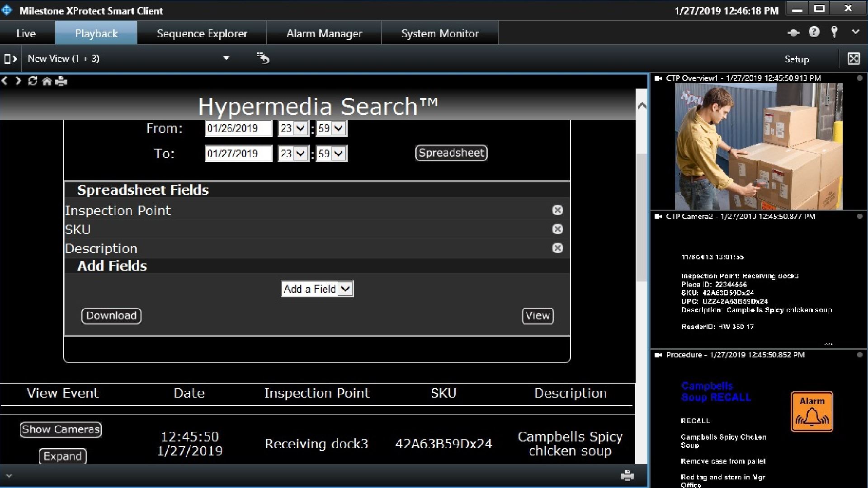Click the camera icon of CTP Camera2

tap(658, 217)
